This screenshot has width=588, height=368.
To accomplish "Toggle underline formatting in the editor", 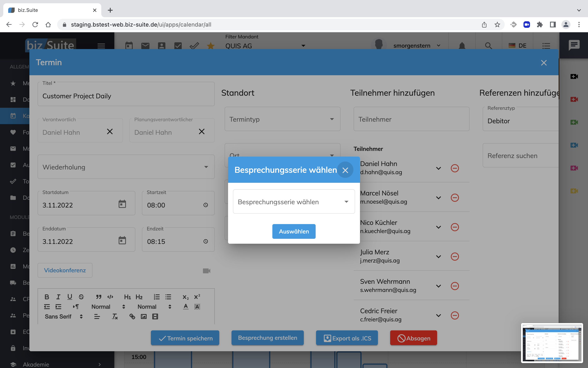I will click(x=70, y=297).
